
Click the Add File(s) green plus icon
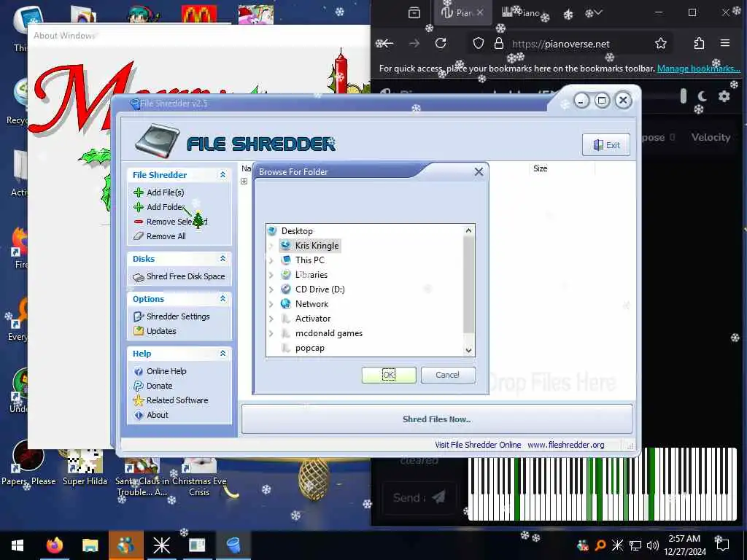pos(139,192)
